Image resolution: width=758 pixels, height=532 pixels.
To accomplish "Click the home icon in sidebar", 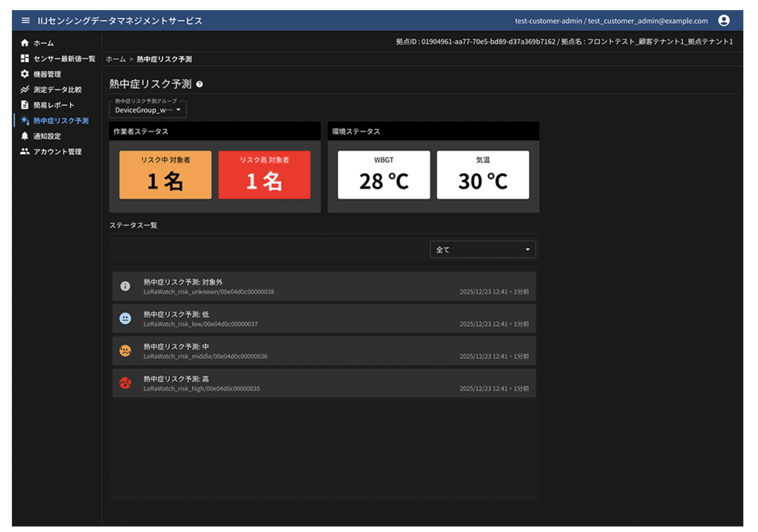I will [25, 43].
